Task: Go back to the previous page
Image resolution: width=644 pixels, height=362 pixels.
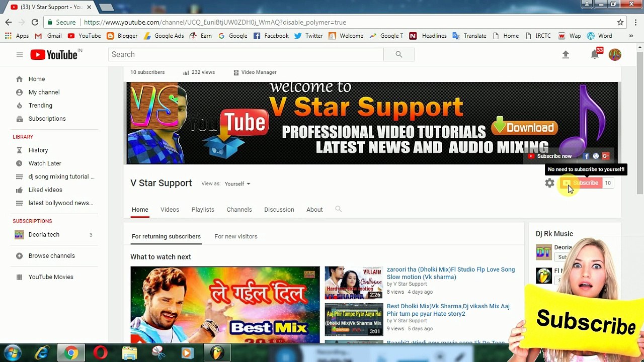Action: [x=9, y=22]
